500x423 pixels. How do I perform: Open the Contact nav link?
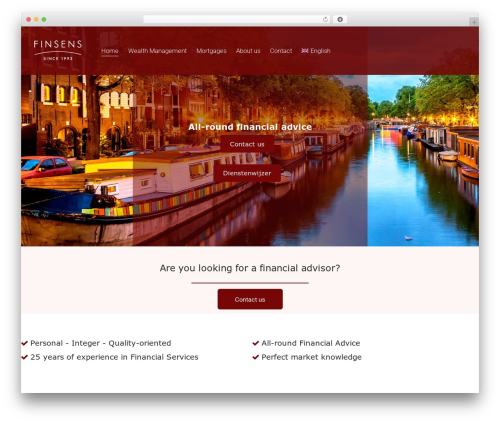[281, 51]
